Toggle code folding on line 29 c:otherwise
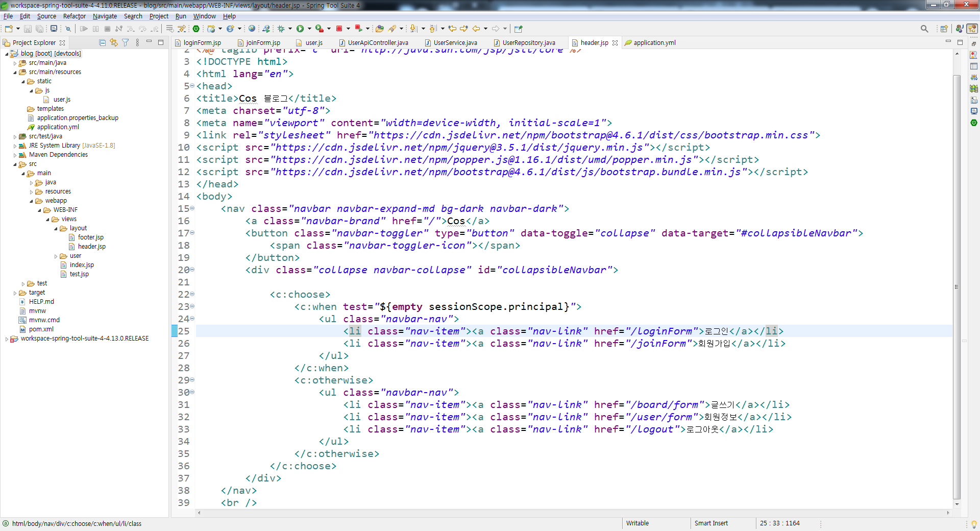980x531 pixels. tap(192, 380)
